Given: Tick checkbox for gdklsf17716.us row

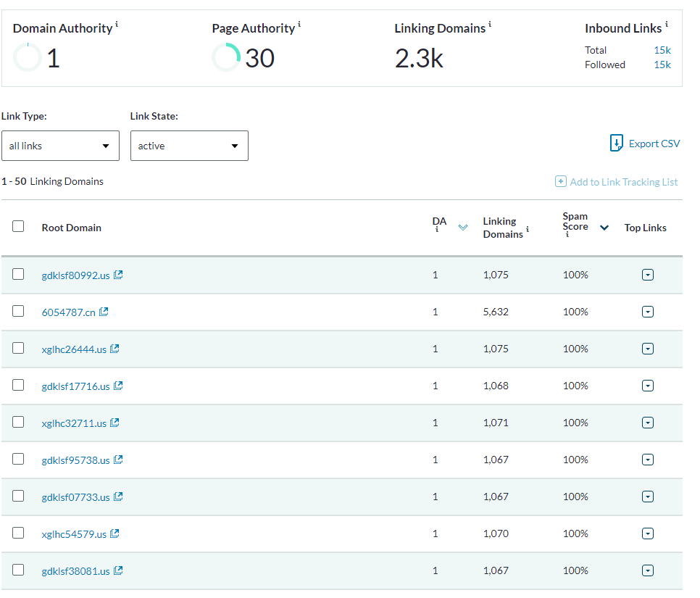Looking at the screenshot, I should coord(18,385).
